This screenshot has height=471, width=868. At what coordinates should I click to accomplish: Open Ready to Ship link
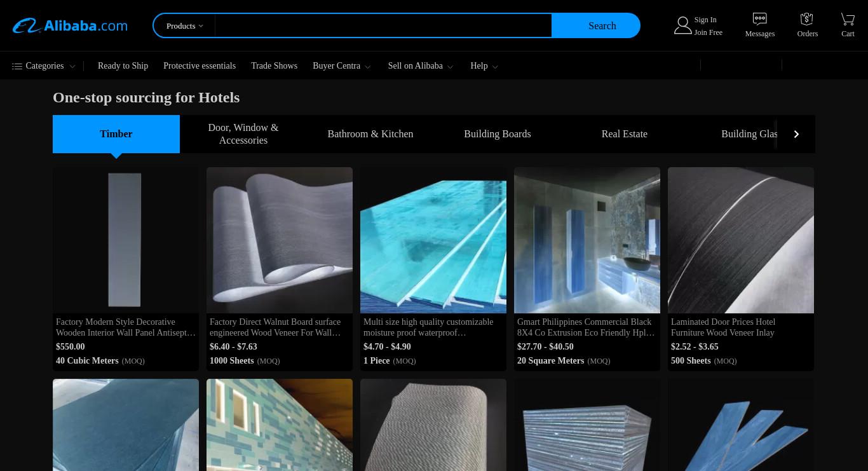pos(123,66)
